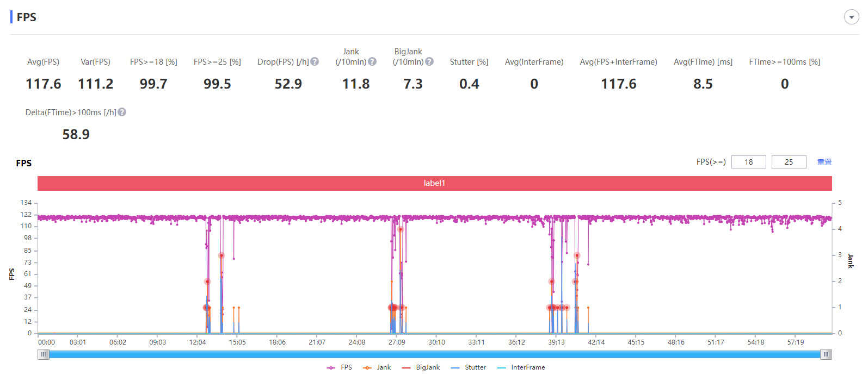
Task: Open help icon next to Jank (/10min)
Action: click(372, 62)
